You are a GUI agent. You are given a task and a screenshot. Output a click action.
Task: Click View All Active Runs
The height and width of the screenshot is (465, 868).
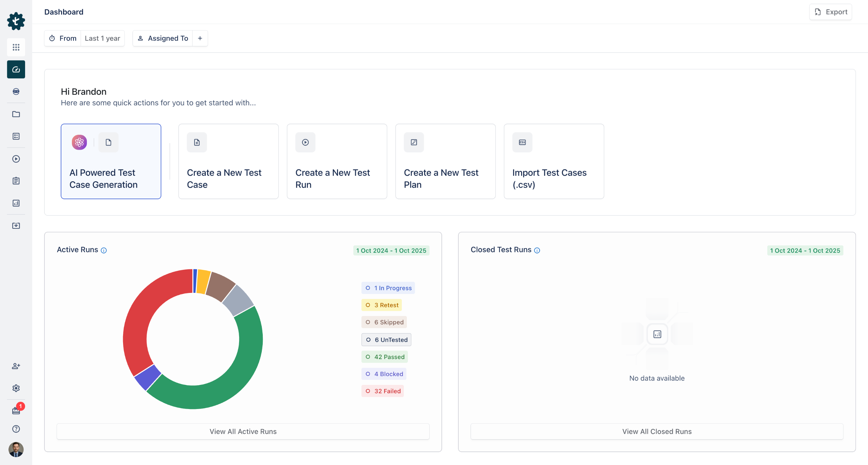pos(243,431)
